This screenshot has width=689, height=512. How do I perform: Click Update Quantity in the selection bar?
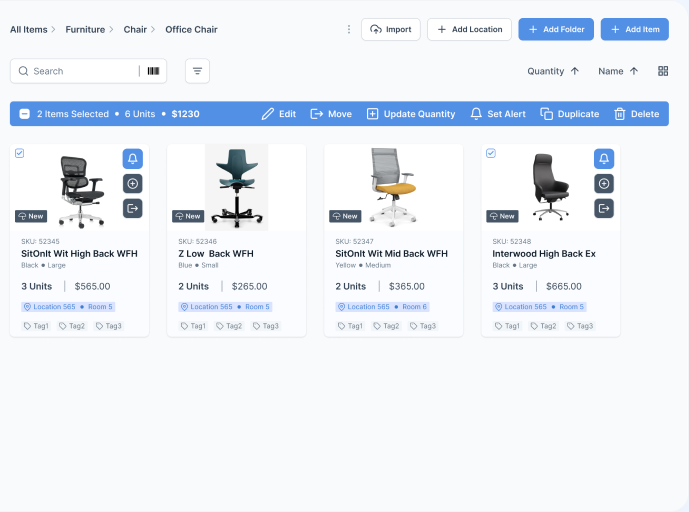411,114
